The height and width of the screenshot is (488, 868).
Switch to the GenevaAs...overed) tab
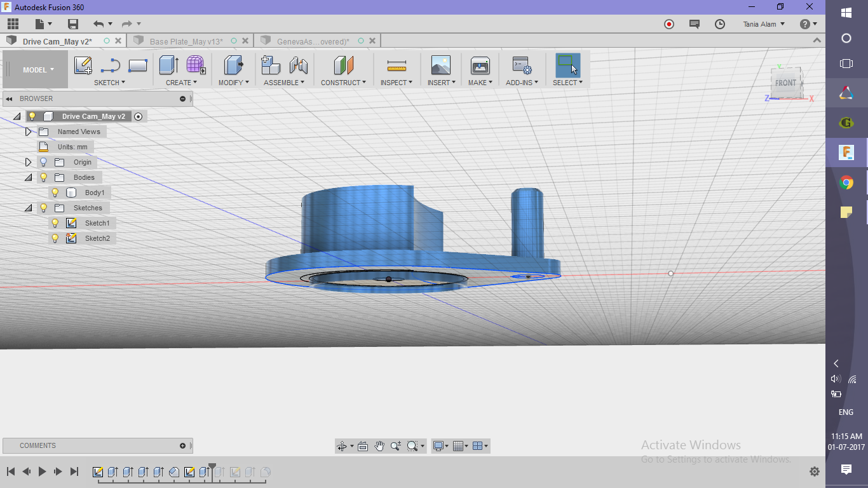point(313,41)
